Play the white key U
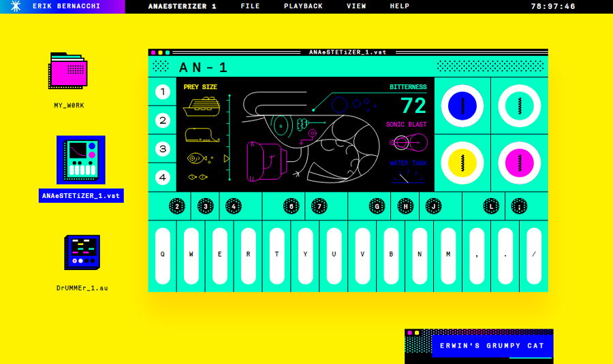The image size is (613, 364). click(334, 256)
